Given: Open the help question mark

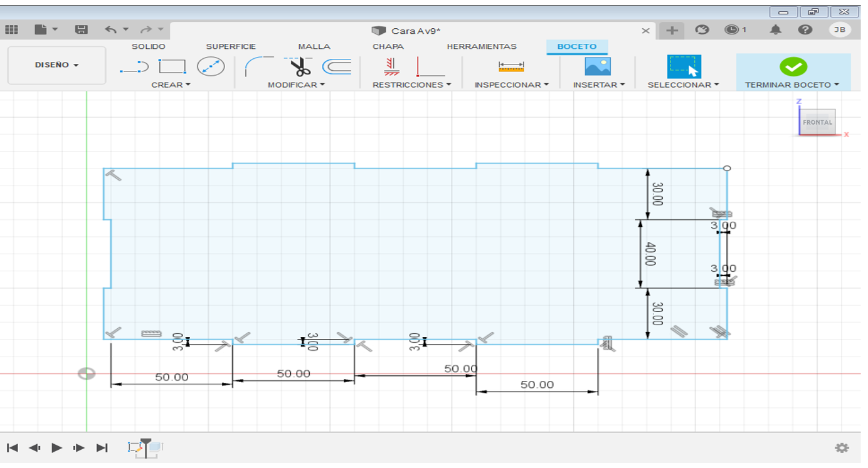Looking at the screenshot, I should (x=806, y=29).
